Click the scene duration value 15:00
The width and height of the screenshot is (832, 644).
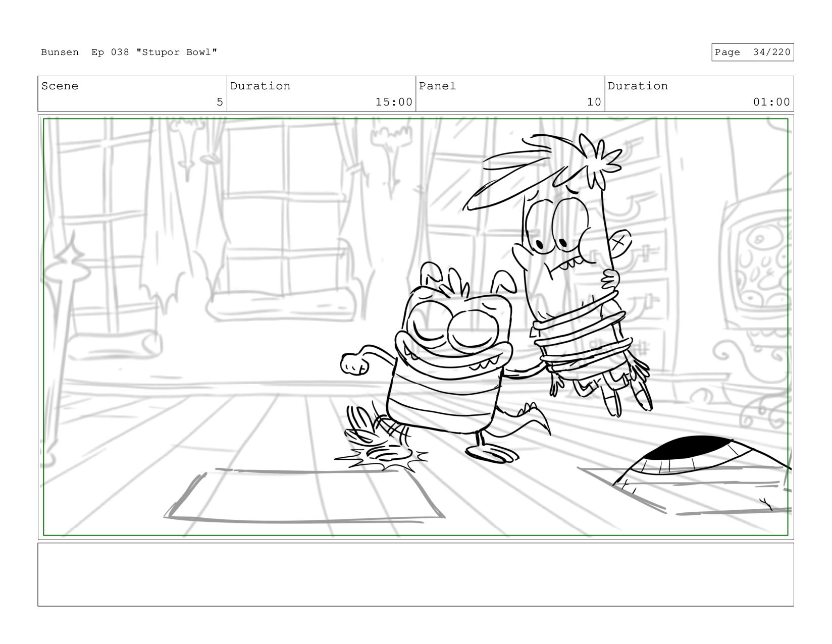pos(394,102)
